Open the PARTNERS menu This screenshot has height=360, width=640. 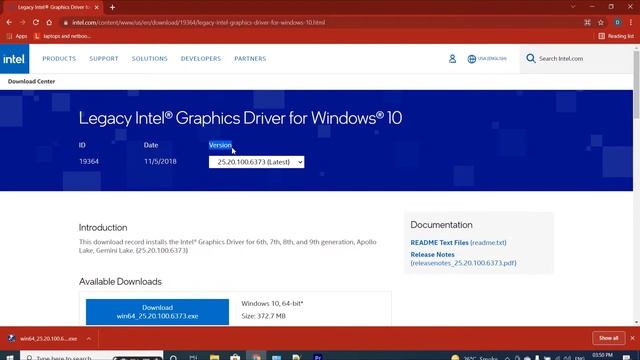250,59
